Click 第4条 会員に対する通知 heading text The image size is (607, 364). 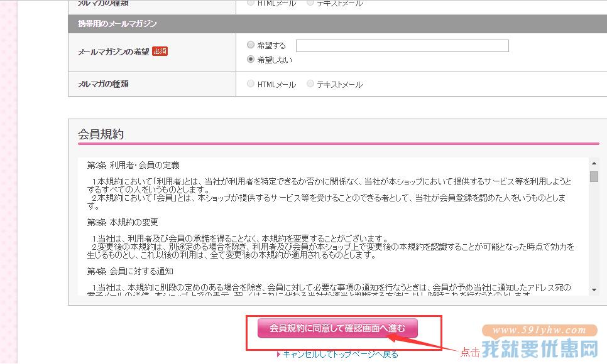(130, 272)
